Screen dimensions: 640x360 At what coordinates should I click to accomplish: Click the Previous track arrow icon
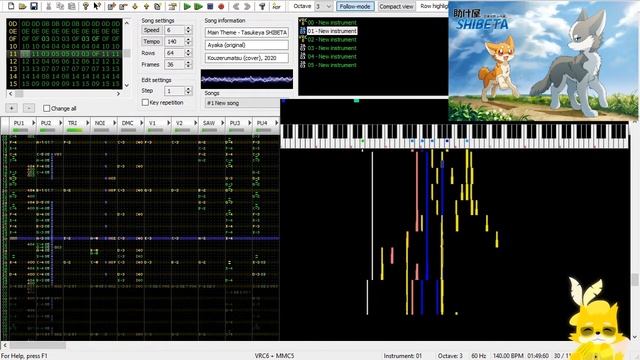click(236, 6)
